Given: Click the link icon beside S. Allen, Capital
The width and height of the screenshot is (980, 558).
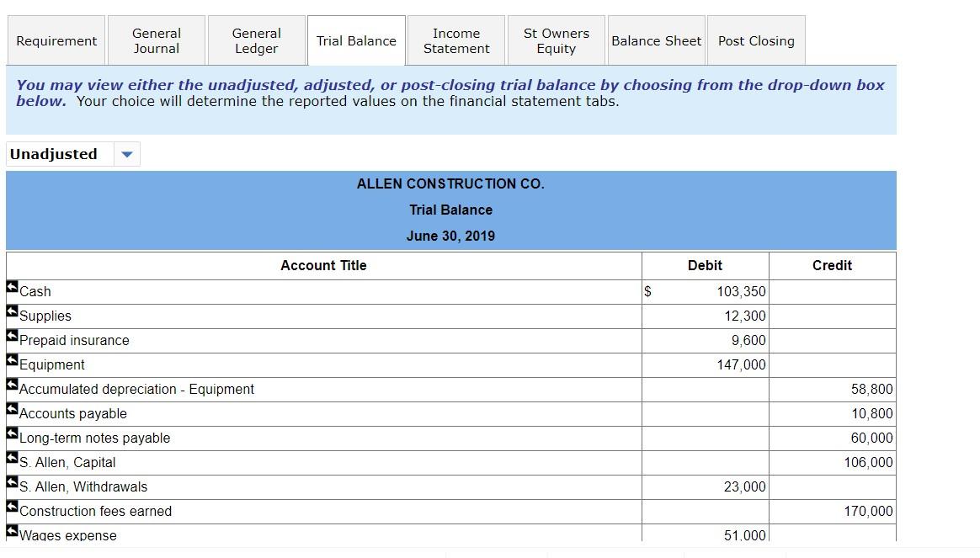Looking at the screenshot, I should 12,457.
